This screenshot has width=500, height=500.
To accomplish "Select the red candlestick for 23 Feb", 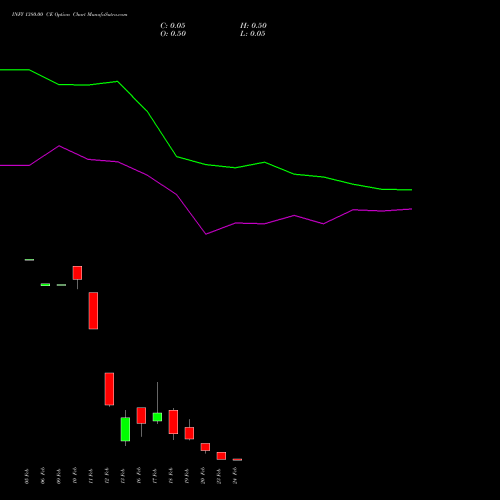I will (x=221, y=456).
